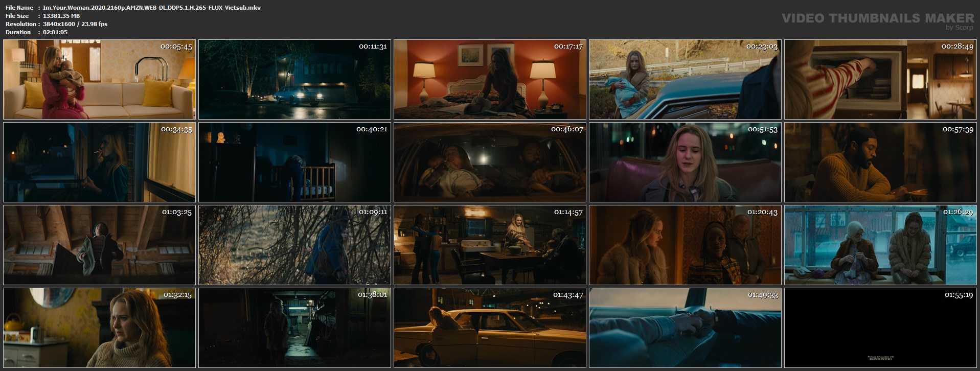The image size is (980, 371).
Task: Open the black credits thumbnail at 01:55:19
Action: [x=880, y=328]
